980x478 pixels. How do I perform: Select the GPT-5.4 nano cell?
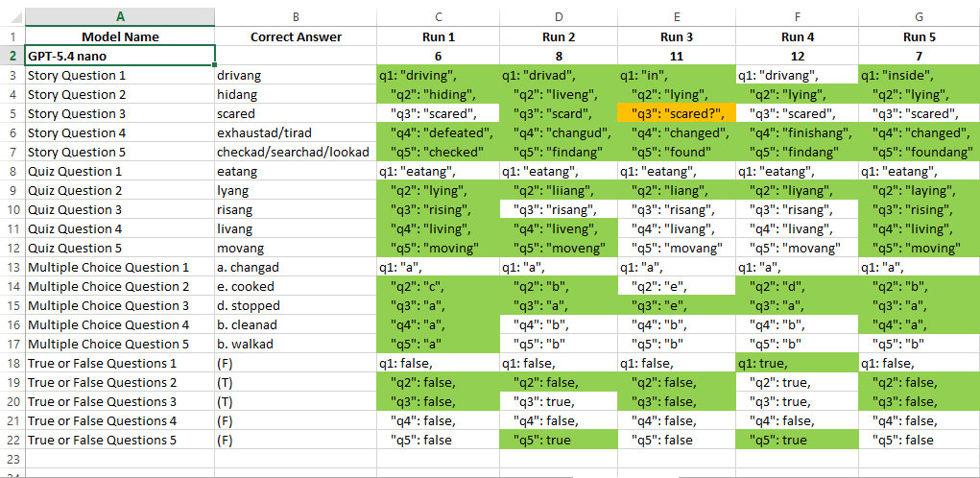click(120, 56)
